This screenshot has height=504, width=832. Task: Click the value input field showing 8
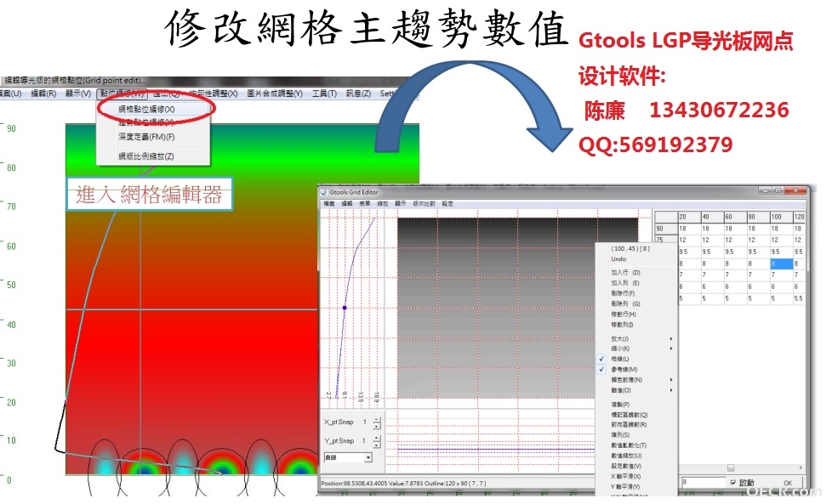point(703,482)
